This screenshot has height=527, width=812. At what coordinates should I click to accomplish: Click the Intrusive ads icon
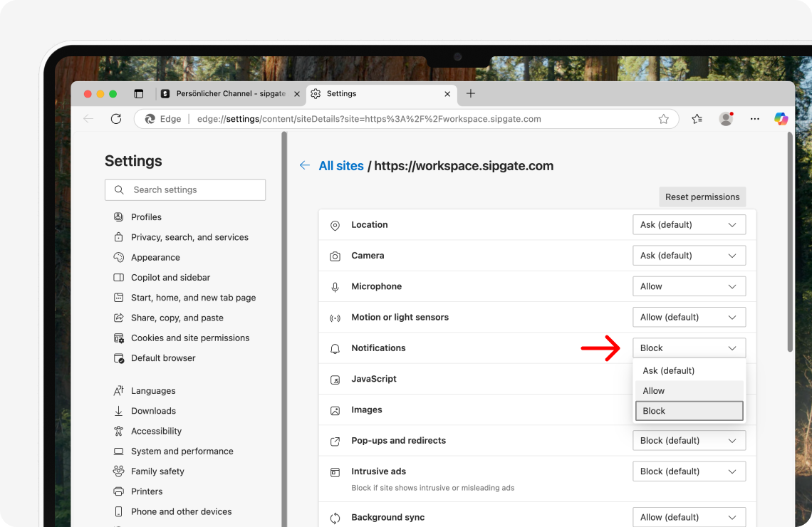click(x=335, y=472)
